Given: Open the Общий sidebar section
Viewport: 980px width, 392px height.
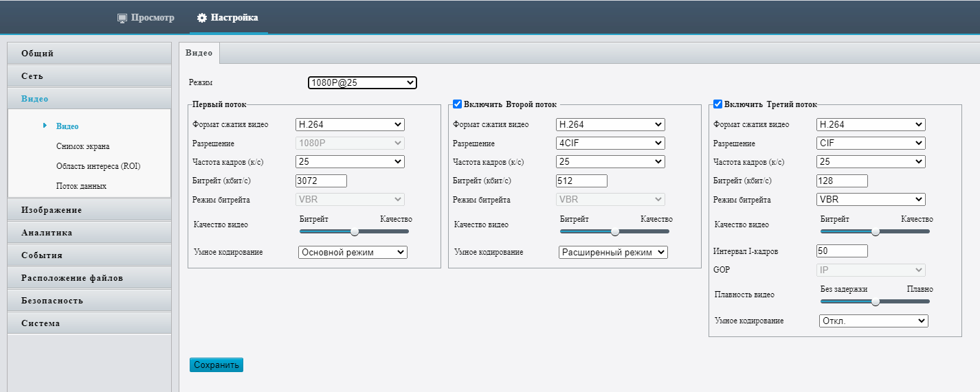Looking at the screenshot, I should coord(89,53).
